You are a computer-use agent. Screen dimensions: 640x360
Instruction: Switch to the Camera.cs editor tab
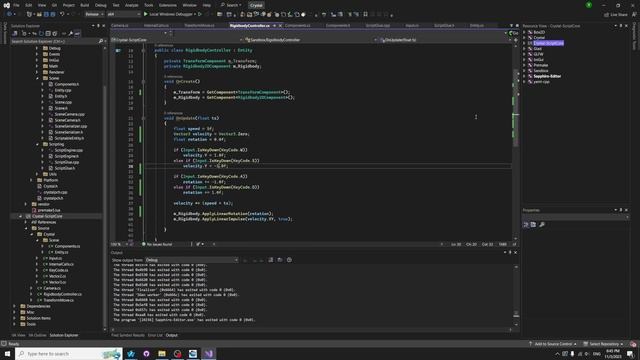(120, 25)
